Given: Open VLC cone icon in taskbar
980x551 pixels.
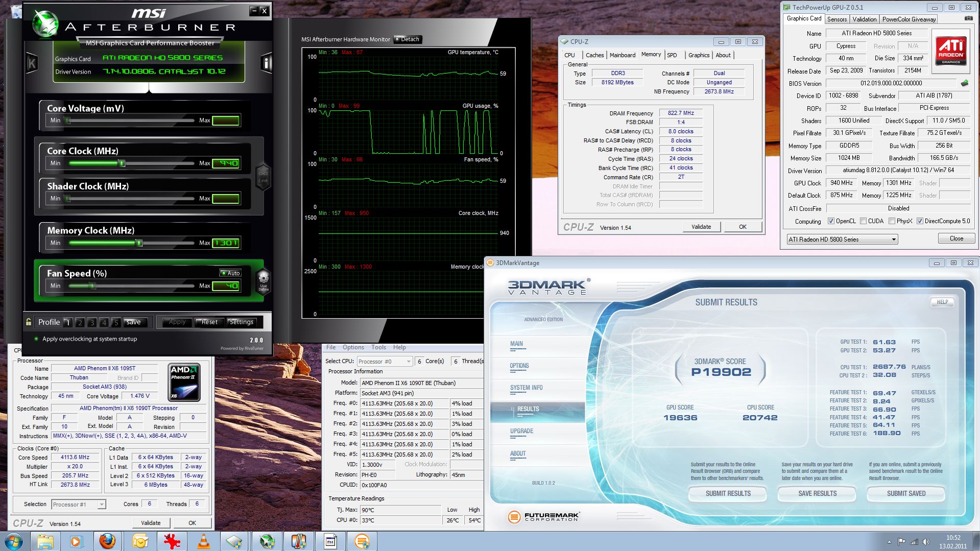Looking at the screenshot, I should pos(203,541).
